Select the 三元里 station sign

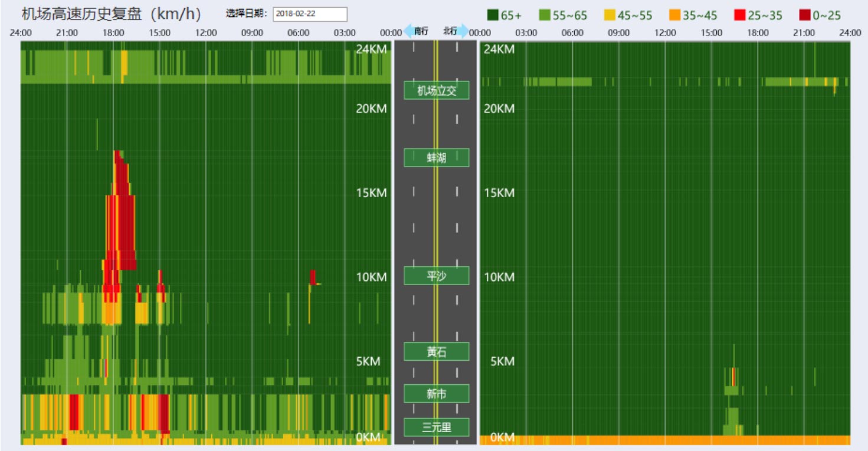pyautogui.click(x=436, y=427)
